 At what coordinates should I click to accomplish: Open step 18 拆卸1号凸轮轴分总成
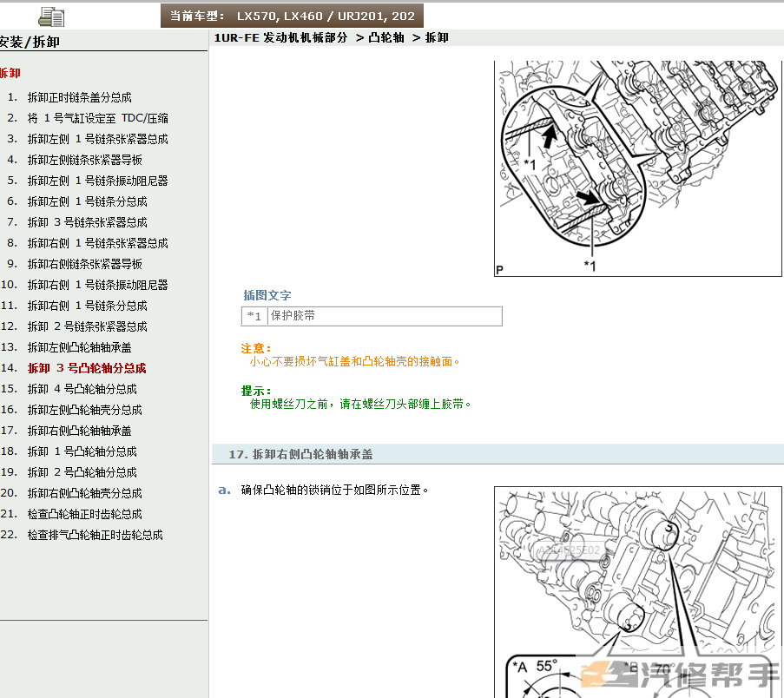coord(82,451)
